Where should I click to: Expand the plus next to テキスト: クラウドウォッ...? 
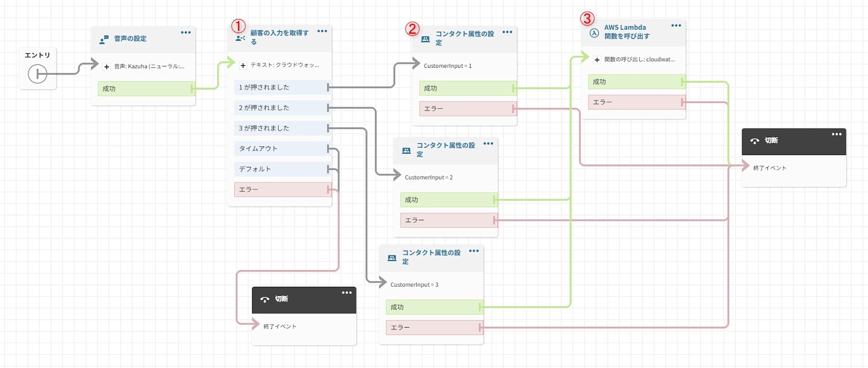pos(243,65)
